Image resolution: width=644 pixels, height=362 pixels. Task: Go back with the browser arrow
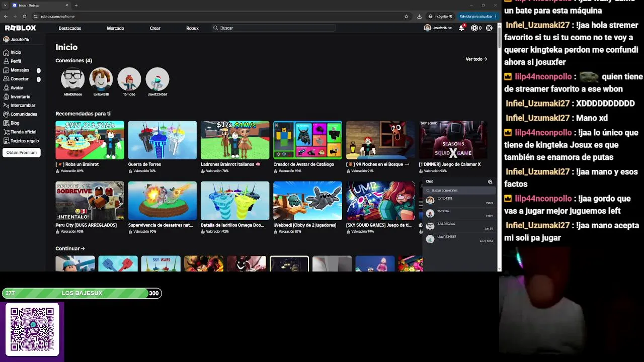click(x=6, y=16)
